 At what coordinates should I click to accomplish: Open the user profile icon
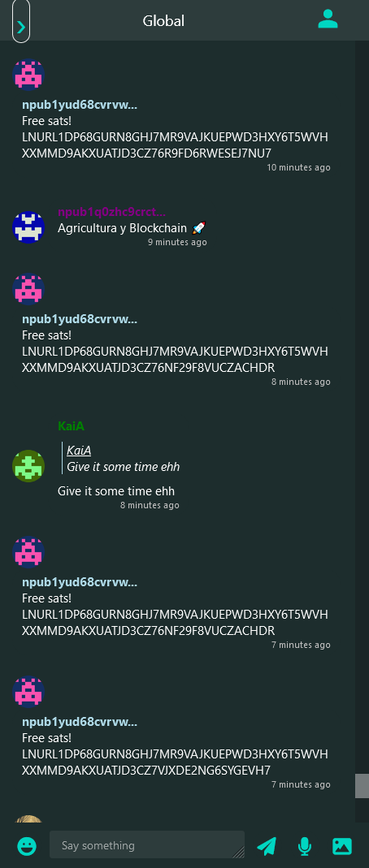coord(328,19)
